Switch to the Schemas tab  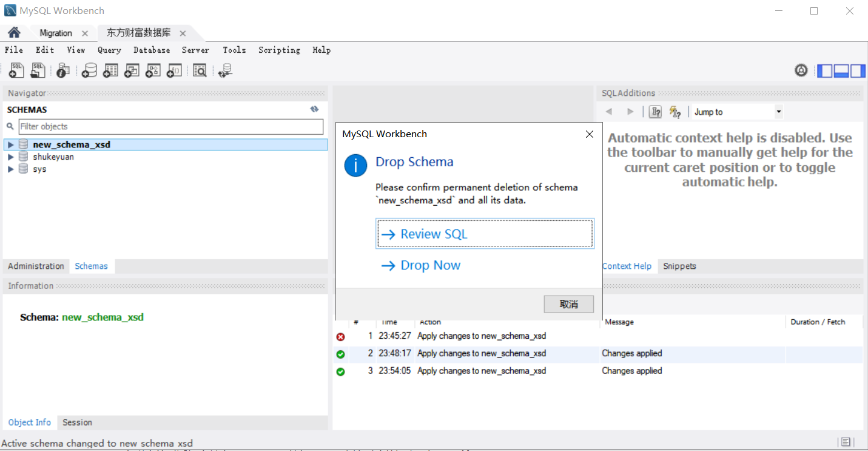(91, 266)
